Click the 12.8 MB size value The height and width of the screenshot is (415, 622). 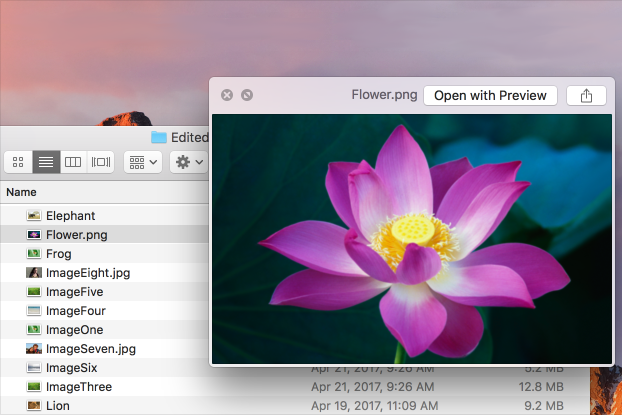[541, 387]
